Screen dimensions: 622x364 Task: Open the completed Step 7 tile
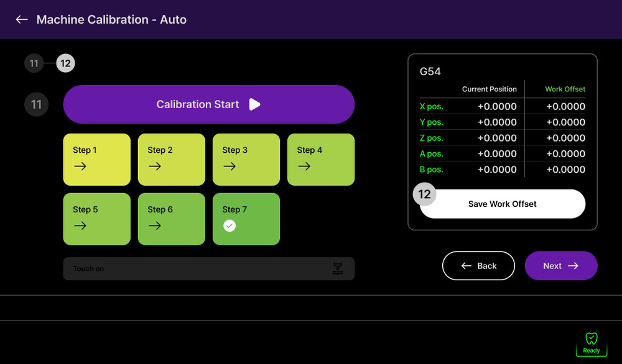click(x=246, y=219)
